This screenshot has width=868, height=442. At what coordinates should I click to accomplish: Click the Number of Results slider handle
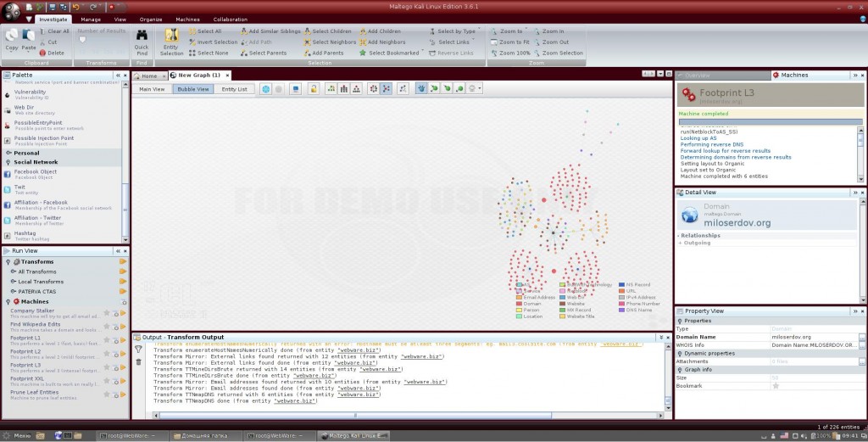click(82, 40)
